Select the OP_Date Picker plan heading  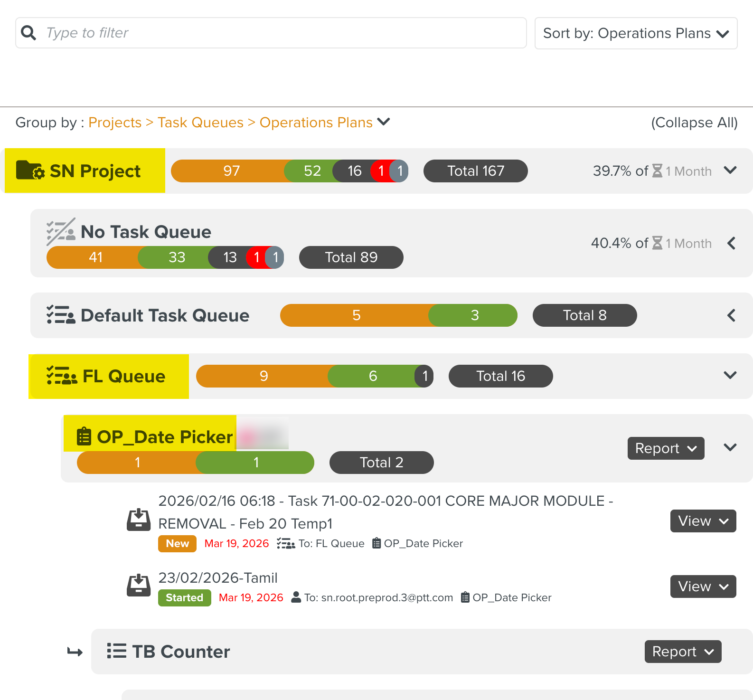[165, 437]
